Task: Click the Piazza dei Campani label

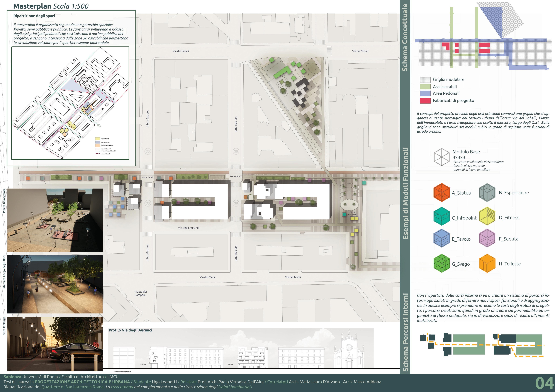Action: pos(141,293)
